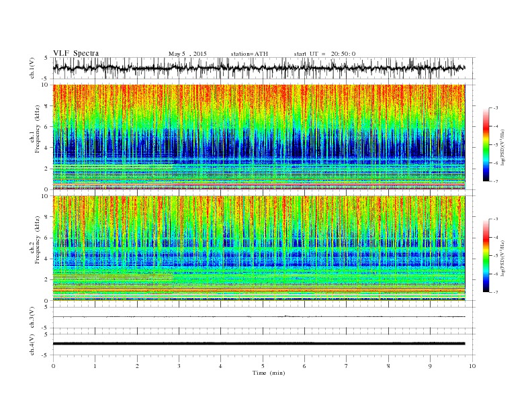Click the ch.2 spectrogram color scale bar
The height and width of the screenshot is (411, 532).
[x=486, y=255]
